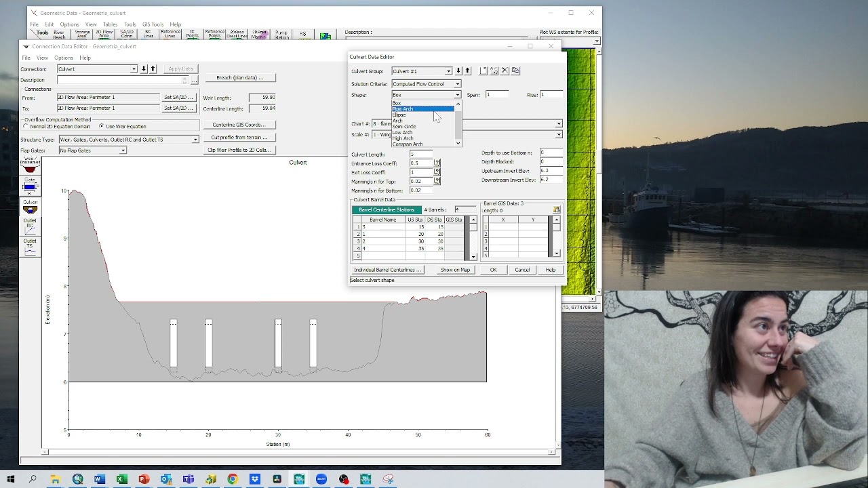868x488 pixels.
Task: Click delete culvert group X icon
Action: click(505, 70)
